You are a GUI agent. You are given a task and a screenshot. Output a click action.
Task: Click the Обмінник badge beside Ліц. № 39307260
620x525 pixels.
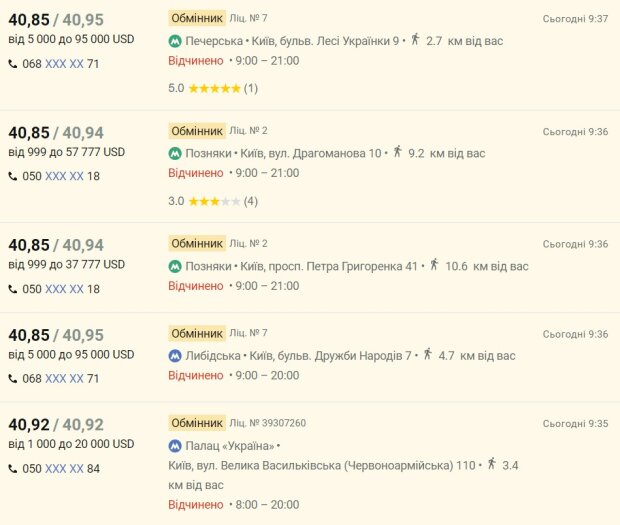(196, 423)
